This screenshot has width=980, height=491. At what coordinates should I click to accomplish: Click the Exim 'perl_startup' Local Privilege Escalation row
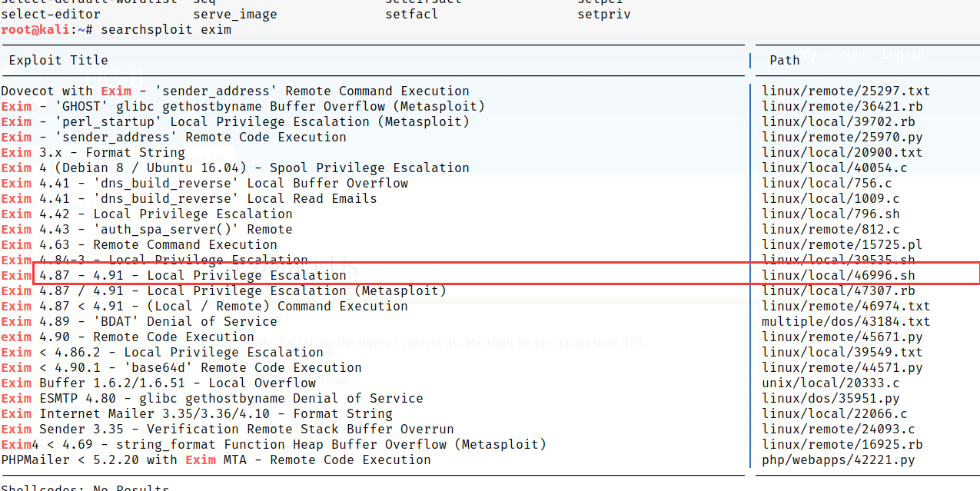click(x=235, y=121)
